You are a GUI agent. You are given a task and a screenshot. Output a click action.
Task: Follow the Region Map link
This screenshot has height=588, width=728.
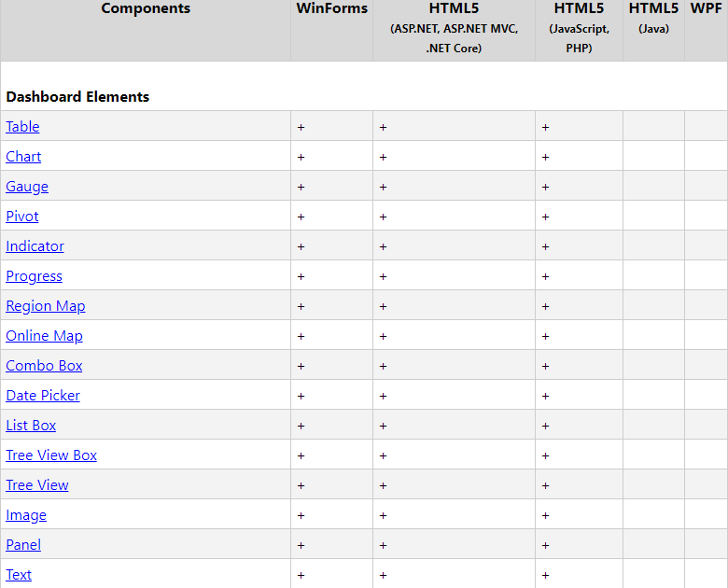[x=46, y=305]
